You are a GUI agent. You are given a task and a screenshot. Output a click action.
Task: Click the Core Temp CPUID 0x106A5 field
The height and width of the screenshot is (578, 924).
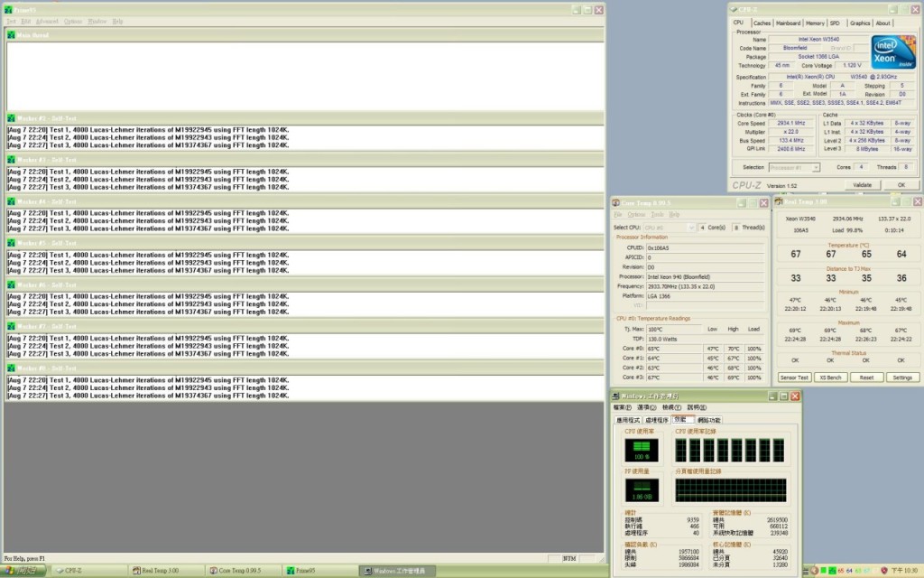[x=705, y=247]
